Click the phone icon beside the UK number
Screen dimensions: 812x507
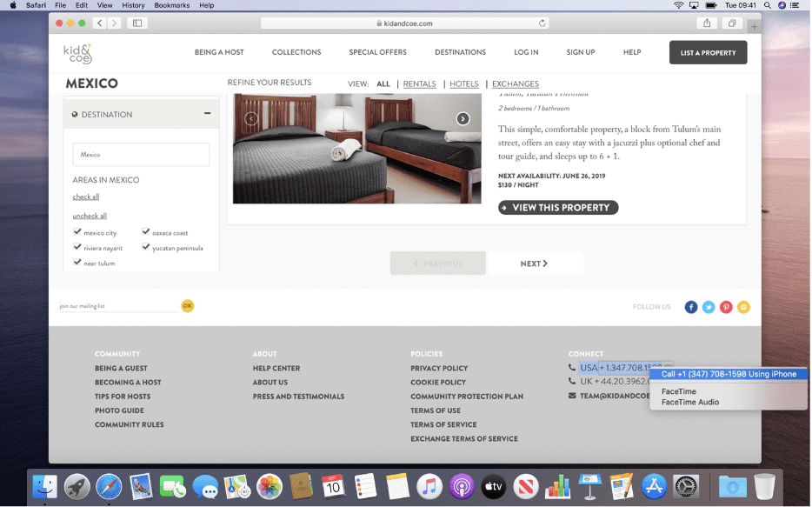tap(572, 382)
